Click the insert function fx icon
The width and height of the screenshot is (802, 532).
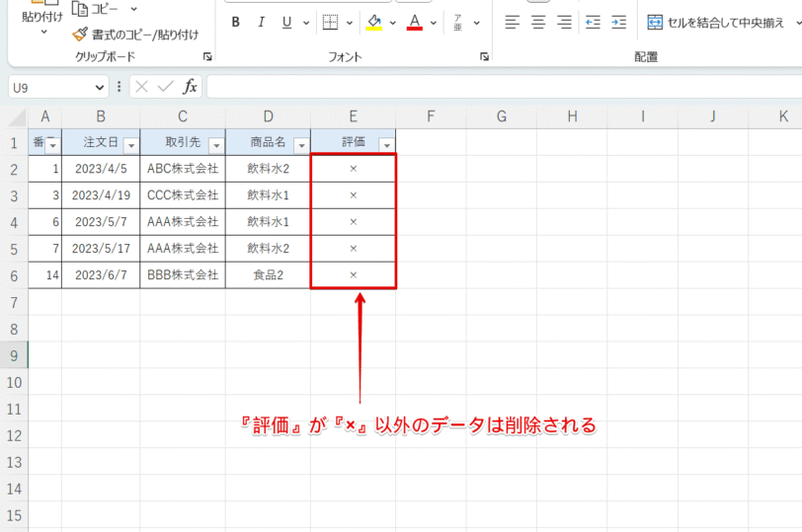pos(190,88)
